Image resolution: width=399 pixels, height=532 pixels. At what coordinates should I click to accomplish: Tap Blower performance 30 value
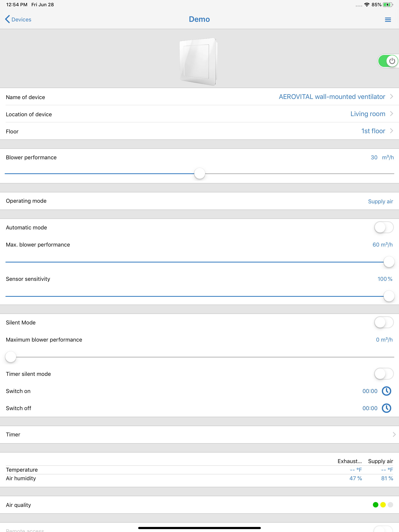[x=374, y=158]
